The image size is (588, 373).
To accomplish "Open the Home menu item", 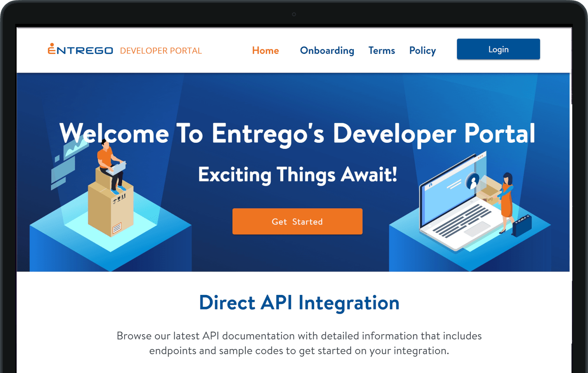I will click(265, 51).
